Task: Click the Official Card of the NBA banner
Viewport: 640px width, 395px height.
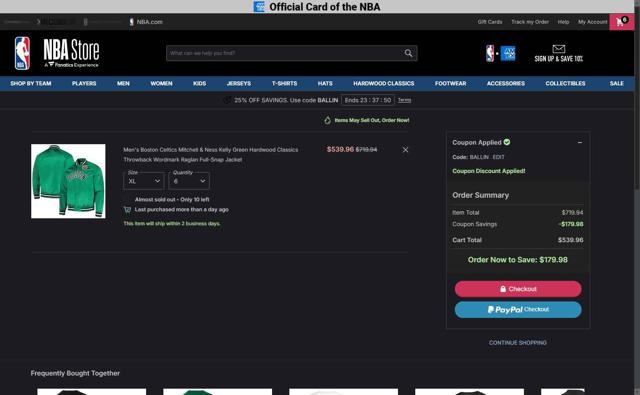Action: [x=317, y=7]
